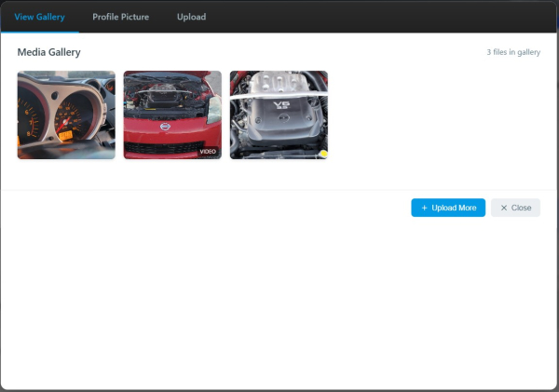The width and height of the screenshot is (559, 392).
Task: Click the round Nissan logo on the engine cover
Action: (283, 117)
